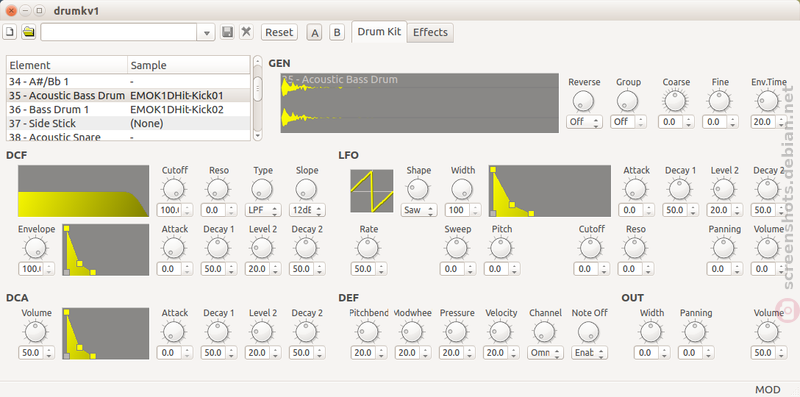This screenshot has height=397, width=800.
Task: Click the DCF Level 2 knob
Action: [262, 249]
